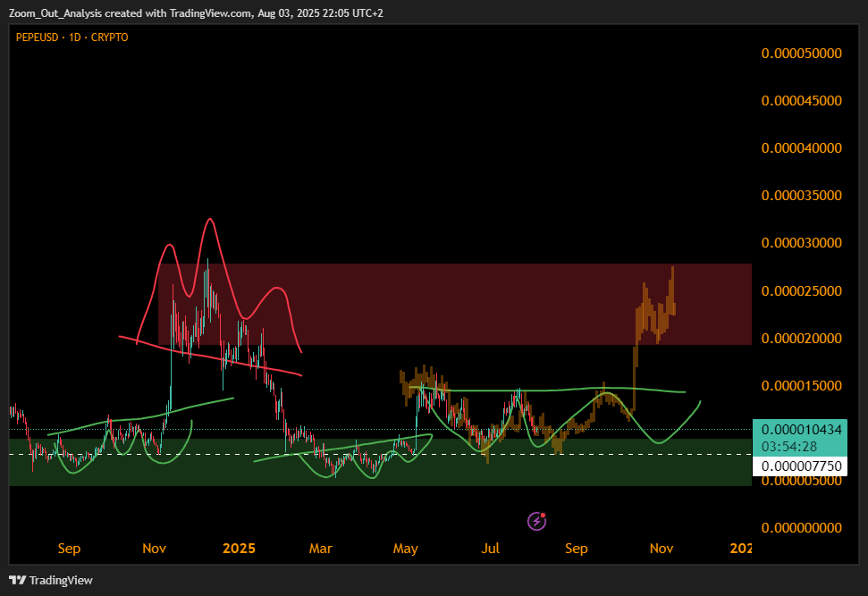The height and width of the screenshot is (596, 868).
Task: Click the Mar label on time axis
Action: click(321, 549)
